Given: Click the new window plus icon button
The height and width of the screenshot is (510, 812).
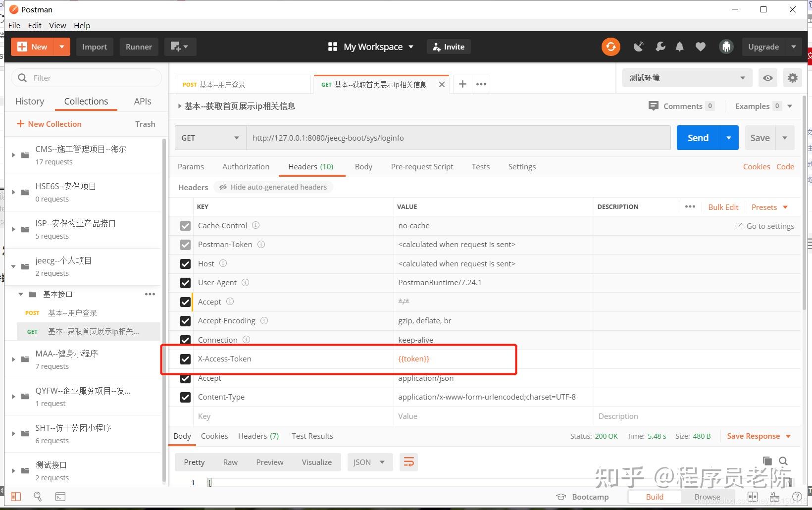Looking at the screenshot, I should click(180, 47).
